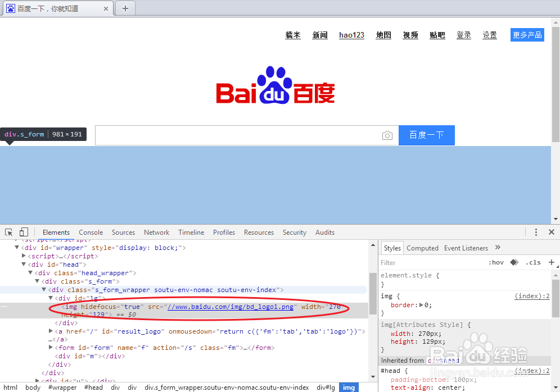Expand the a id="result_logo" node

[x=51, y=331]
